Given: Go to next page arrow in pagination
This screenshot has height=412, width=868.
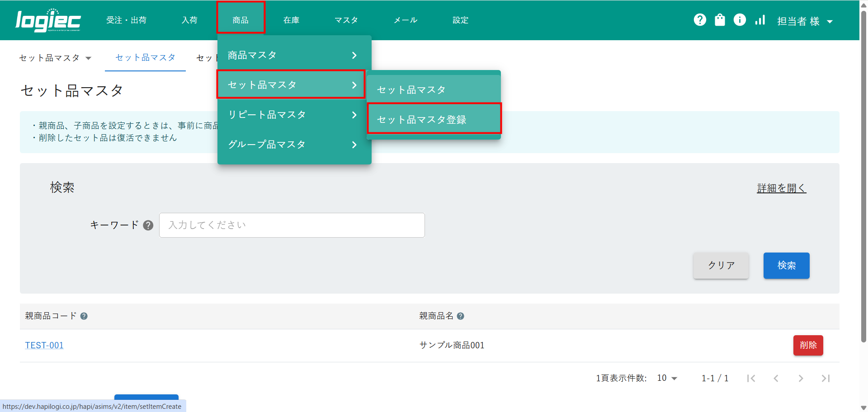Looking at the screenshot, I should (x=801, y=378).
